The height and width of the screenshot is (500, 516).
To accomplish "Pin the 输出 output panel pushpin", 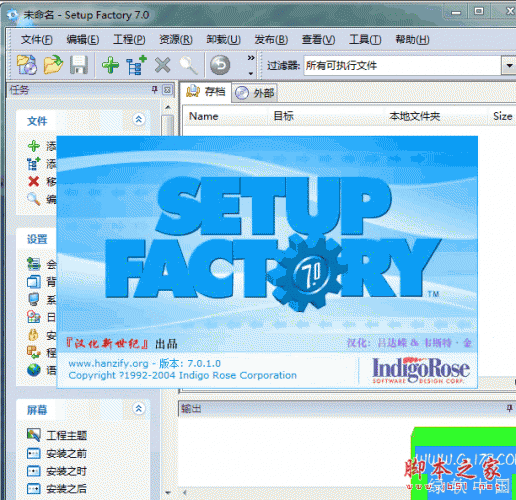I will pos(509,408).
